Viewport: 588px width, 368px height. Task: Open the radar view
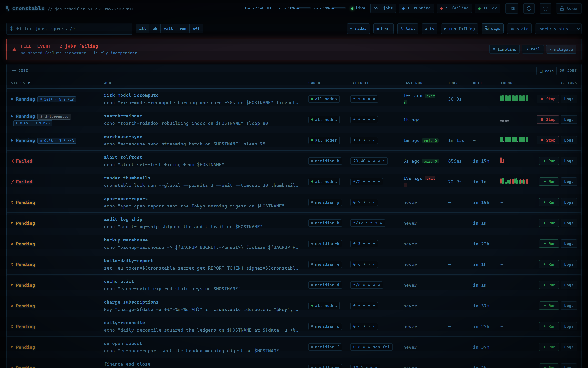tap(358, 29)
